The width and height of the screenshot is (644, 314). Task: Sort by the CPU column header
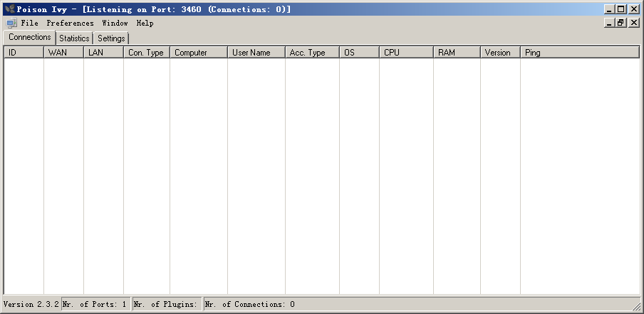click(x=406, y=53)
